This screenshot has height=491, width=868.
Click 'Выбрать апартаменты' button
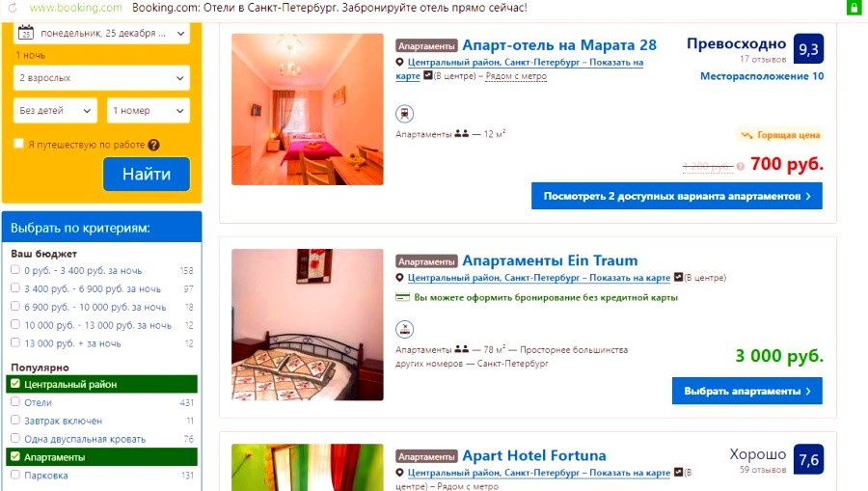[746, 391]
